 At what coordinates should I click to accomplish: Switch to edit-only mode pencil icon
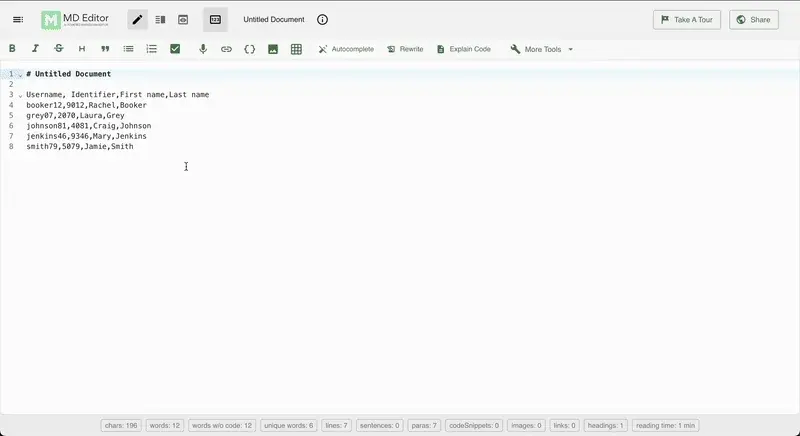[137, 20]
